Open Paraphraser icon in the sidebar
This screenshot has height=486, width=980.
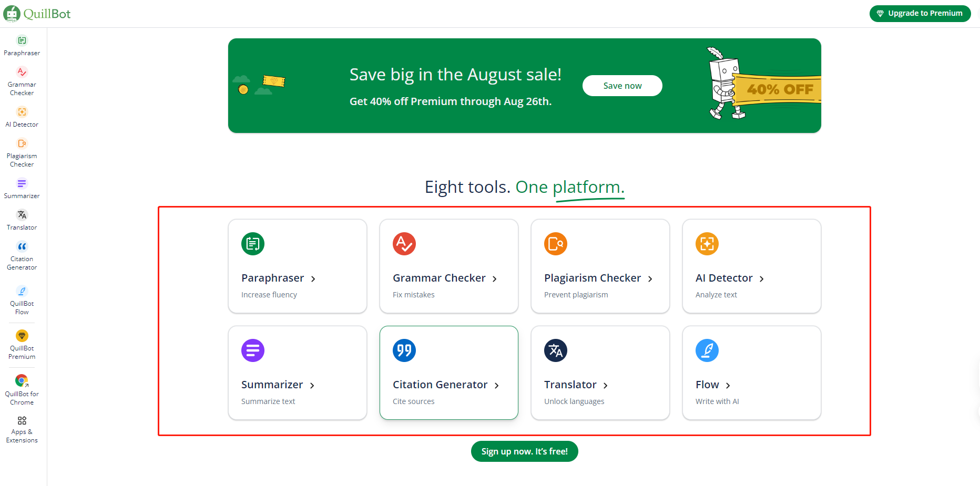tap(22, 40)
